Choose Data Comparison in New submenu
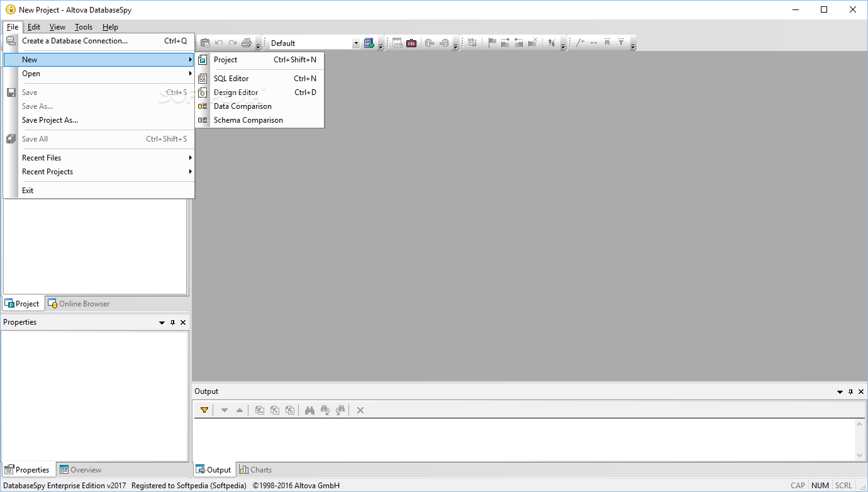 [x=259, y=106]
